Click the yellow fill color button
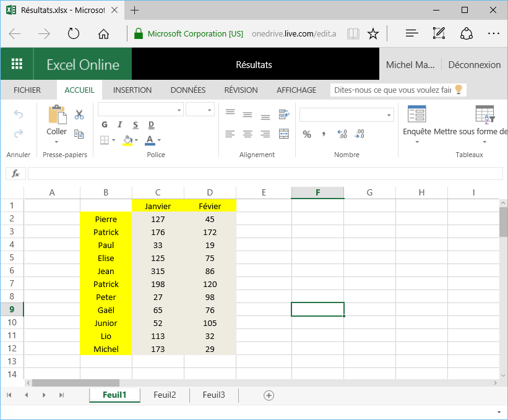The image size is (508, 420). click(127, 140)
